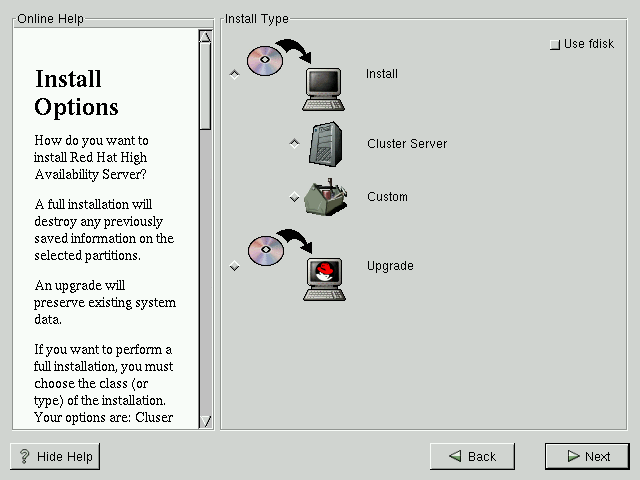The height and width of the screenshot is (480, 640).
Task: Pick the Upgrade radio button
Action: 234,266
